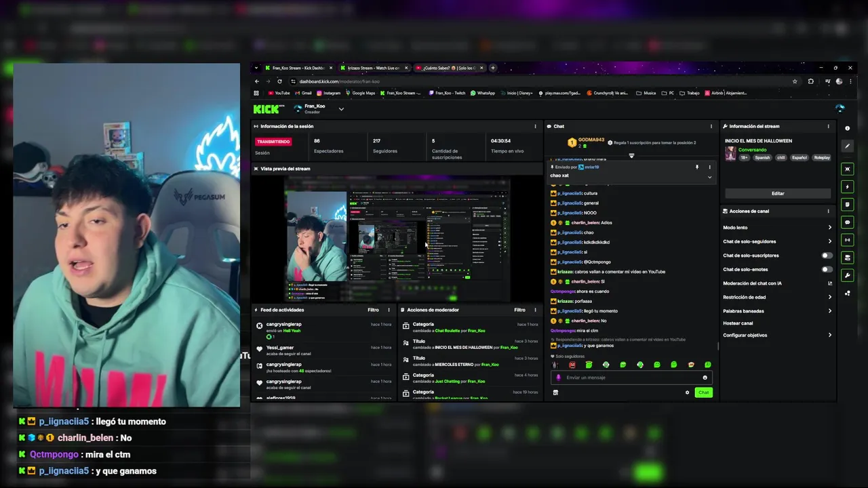This screenshot has height=488, width=868.
Task: Click the KICK logo
Action: coord(267,108)
